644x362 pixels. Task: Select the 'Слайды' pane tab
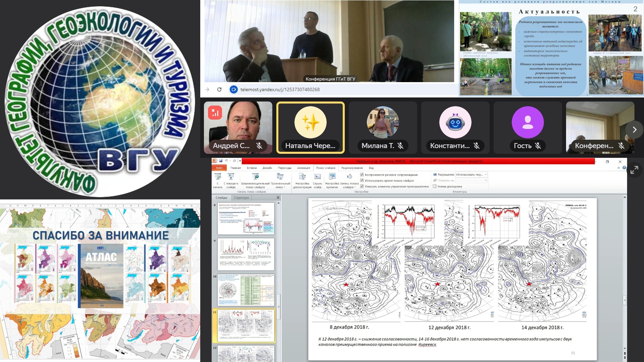point(221,198)
